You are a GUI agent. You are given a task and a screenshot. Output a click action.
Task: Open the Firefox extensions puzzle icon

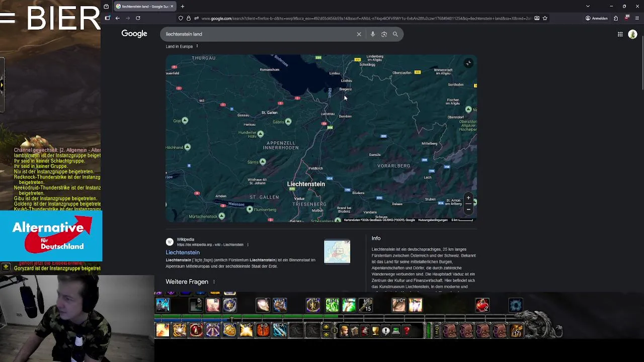[x=616, y=18]
